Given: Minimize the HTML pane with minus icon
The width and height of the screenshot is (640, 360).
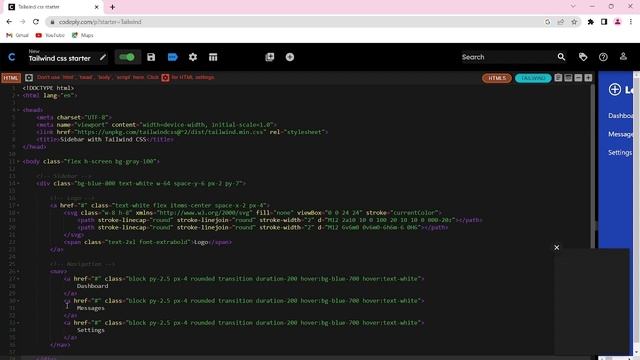Looking at the screenshot, I should click(578, 78).
